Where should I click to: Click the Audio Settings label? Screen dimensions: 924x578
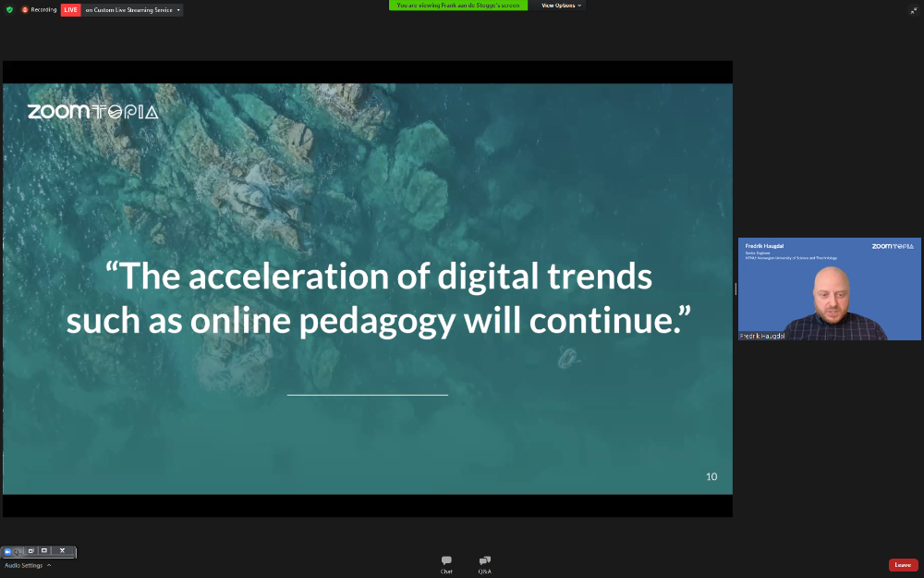24,565
